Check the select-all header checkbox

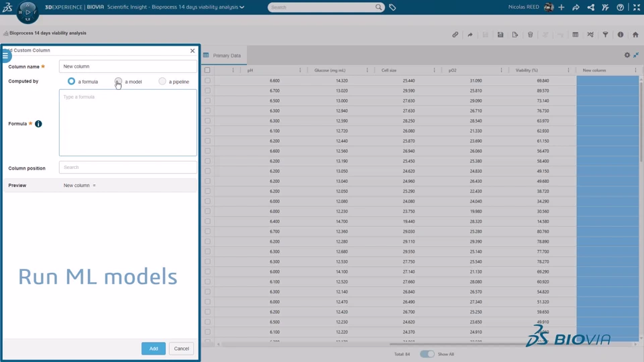point(207,70)
